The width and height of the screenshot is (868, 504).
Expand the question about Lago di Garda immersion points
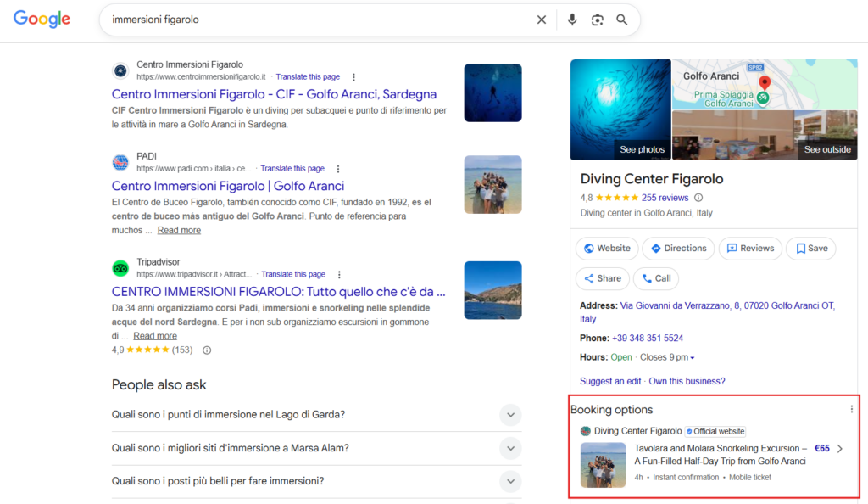click(x=510, y=415)
